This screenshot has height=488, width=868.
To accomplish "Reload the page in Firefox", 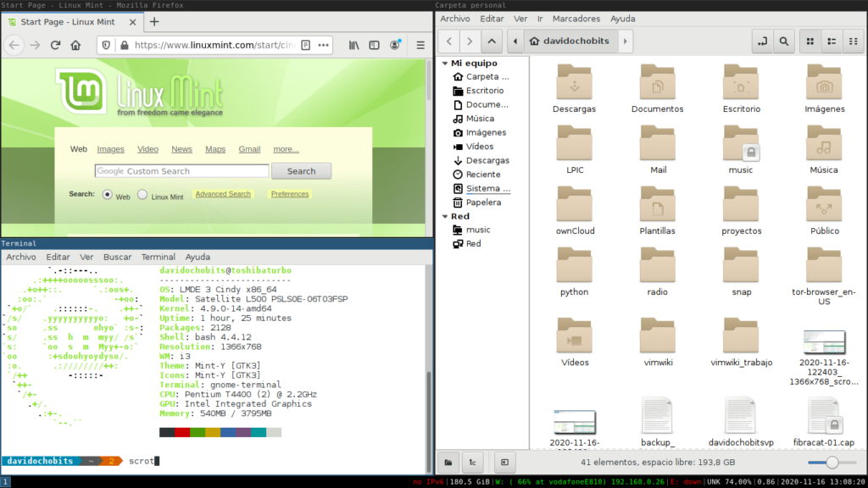I will pos(56,45).
